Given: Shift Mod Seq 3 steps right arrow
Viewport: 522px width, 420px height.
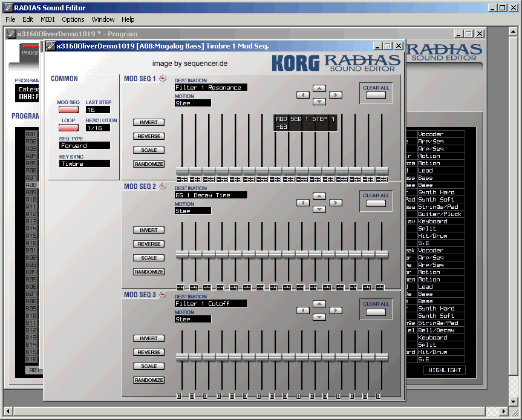Looking at the screenshot, I should 336,310.
